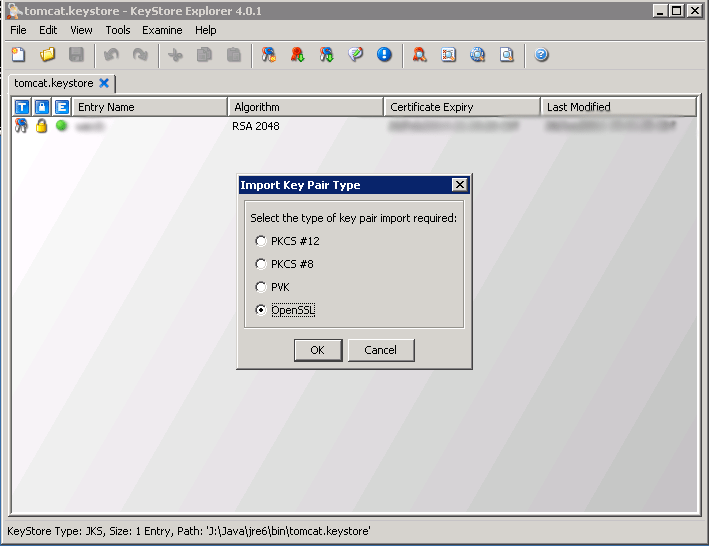Image resolution: width=709 pixels, height=546 pixels.
Task: Maximize the KeyStore Explorer window
Action: (x=677, y=11)
